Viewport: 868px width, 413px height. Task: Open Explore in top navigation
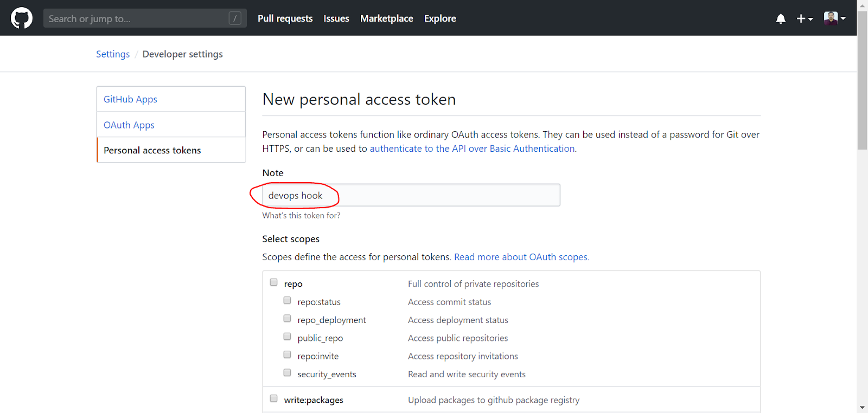coord(440,18)
